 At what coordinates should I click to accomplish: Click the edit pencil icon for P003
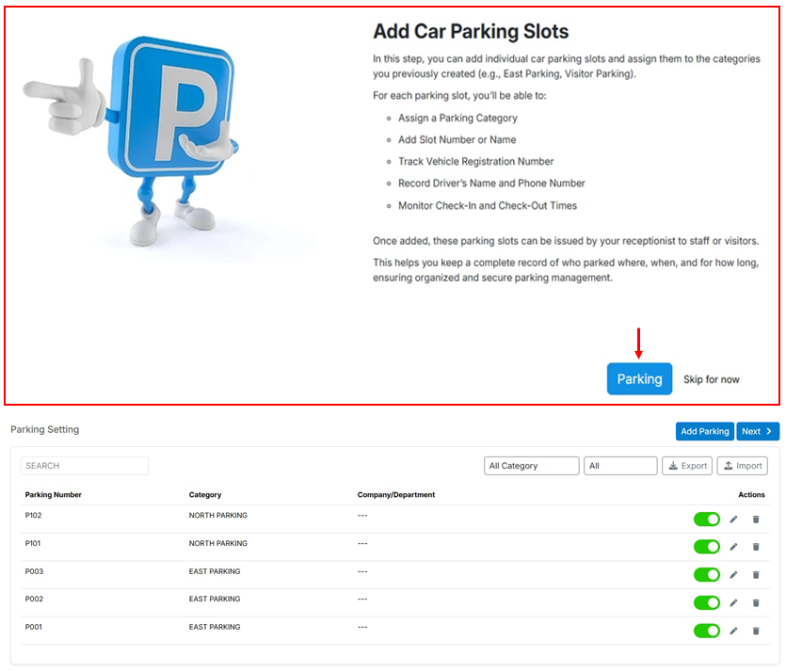tap(733, 575)
